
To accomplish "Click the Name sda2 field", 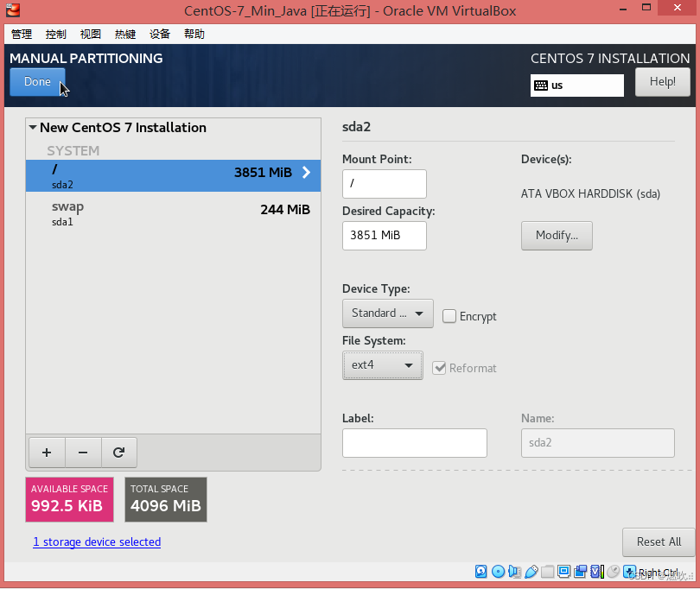I will (x=598, y=443).
